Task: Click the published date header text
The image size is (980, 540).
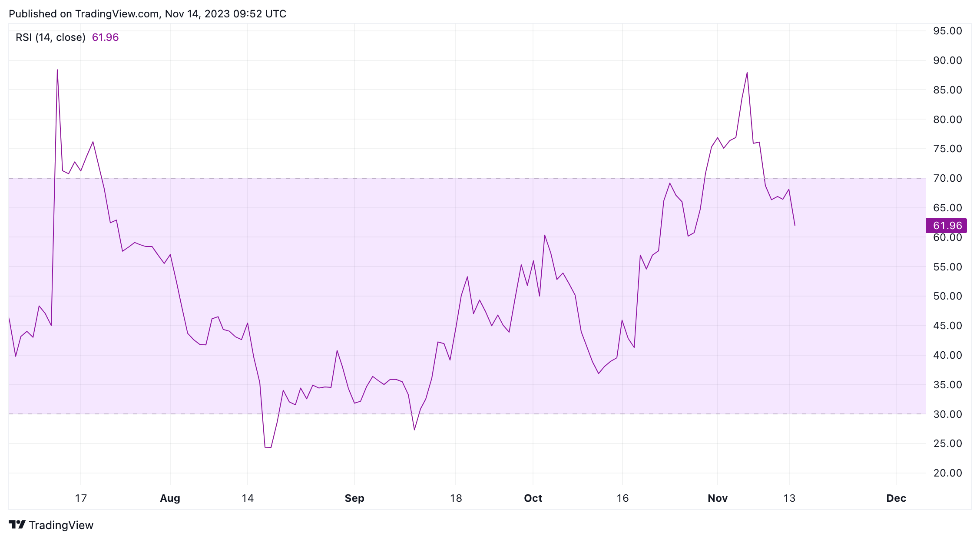Action: (x=147, y=14)
